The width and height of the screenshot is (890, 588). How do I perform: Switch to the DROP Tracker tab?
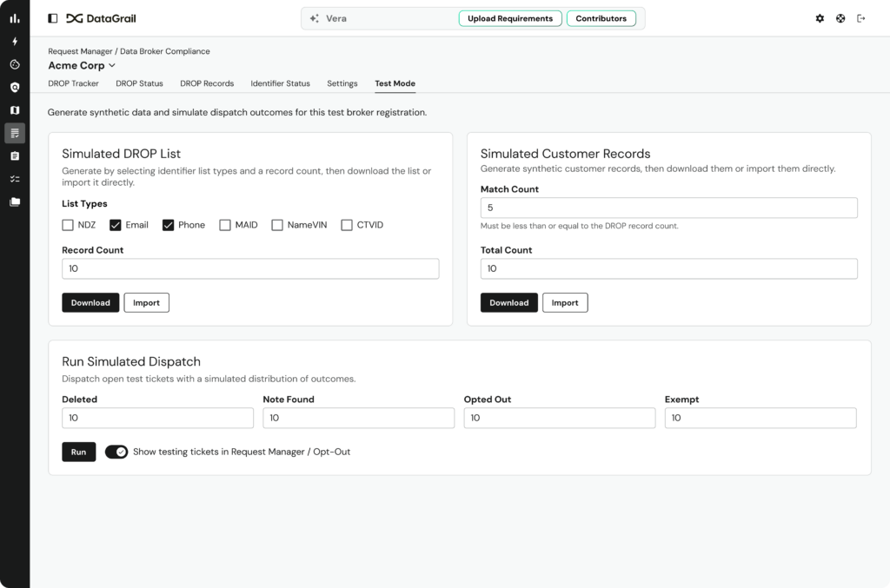73,83
